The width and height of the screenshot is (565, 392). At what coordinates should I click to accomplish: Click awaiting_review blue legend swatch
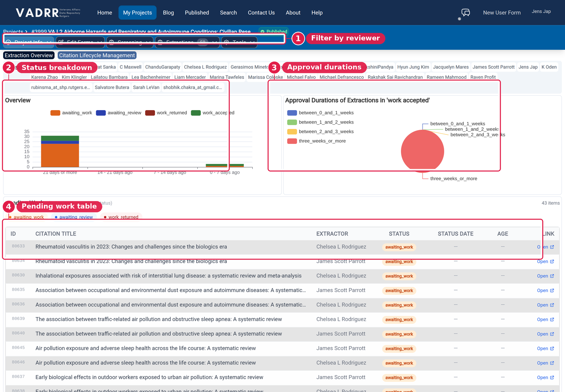(x=101, y=113)
